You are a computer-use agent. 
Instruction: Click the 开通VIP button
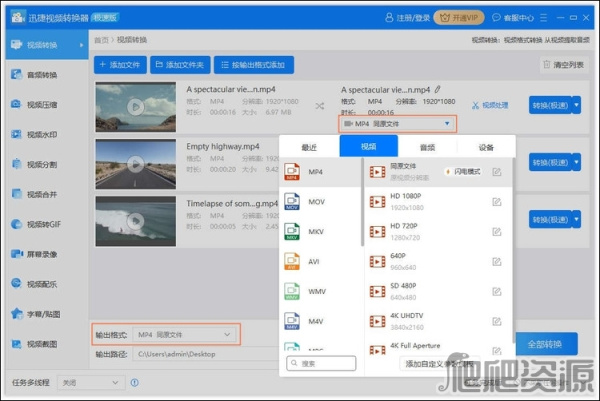click(x=459, y=18)
